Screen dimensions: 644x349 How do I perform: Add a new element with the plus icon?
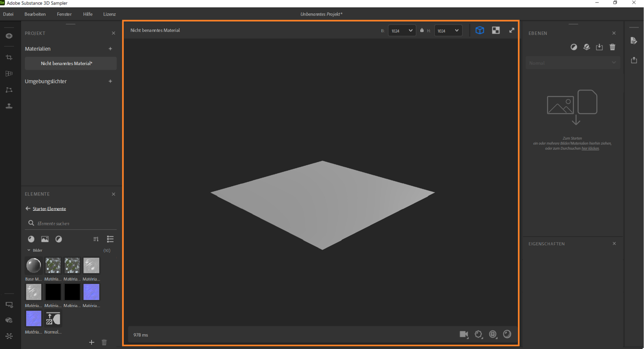tap(92, 342)
